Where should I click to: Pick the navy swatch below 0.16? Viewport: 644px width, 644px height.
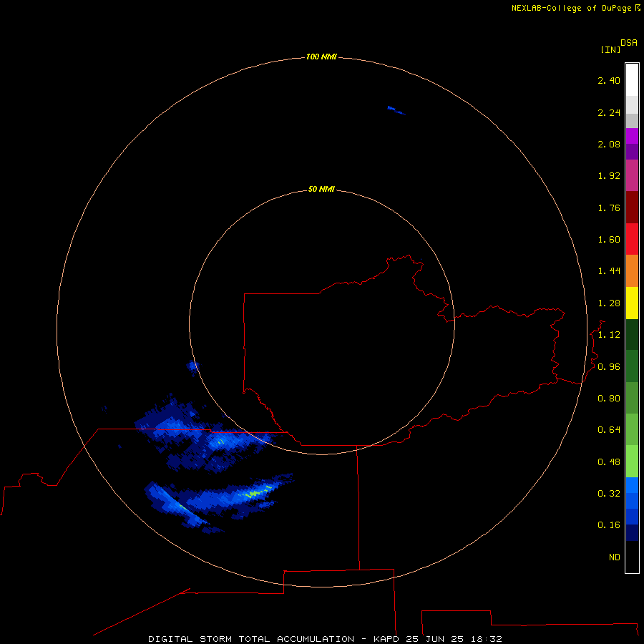point(632,533)
